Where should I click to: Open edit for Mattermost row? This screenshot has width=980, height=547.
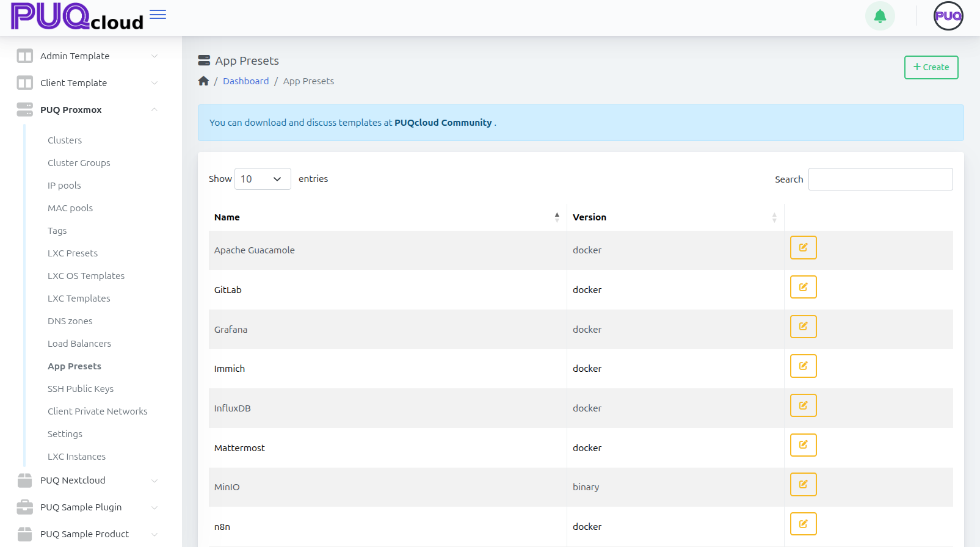[803, 445]
